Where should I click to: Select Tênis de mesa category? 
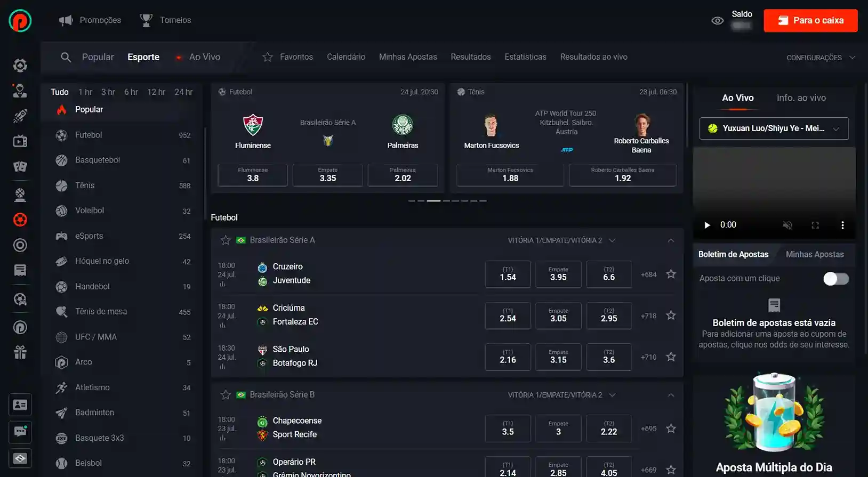123,312
